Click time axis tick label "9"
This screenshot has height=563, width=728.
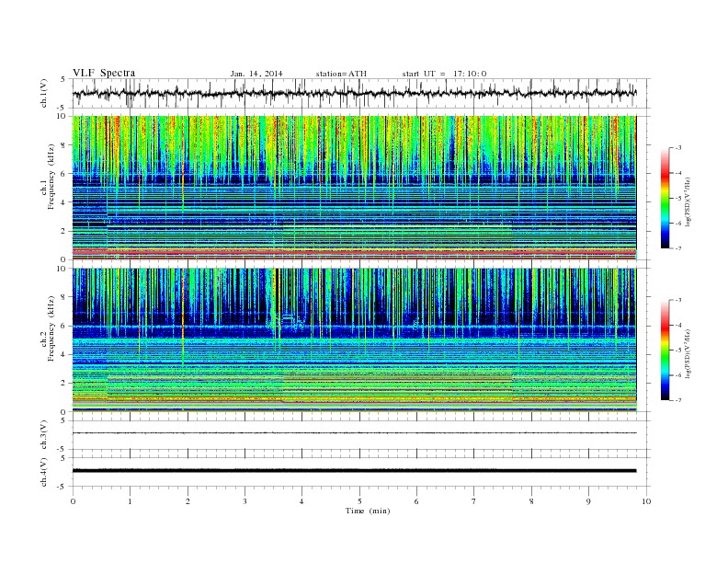588,501
